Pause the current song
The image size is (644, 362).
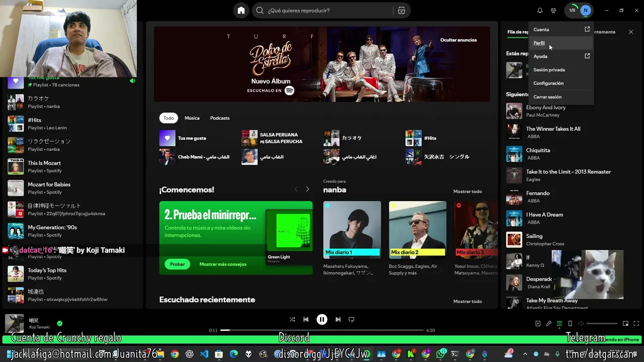click(322, 319)
